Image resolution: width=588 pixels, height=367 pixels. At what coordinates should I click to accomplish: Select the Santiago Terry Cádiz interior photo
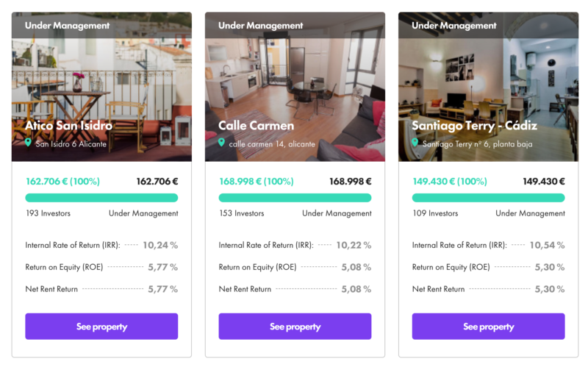pyautogui.click(x=489, y=87)
